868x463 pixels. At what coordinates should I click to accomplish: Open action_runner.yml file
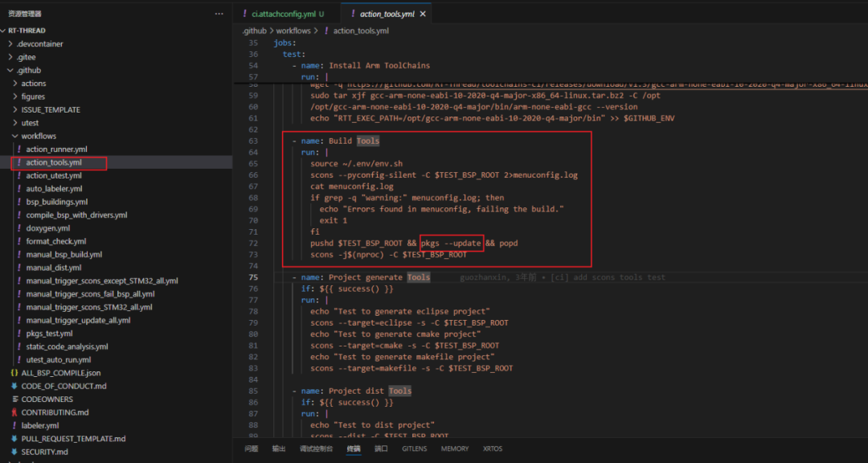click(x=56, y=149)
